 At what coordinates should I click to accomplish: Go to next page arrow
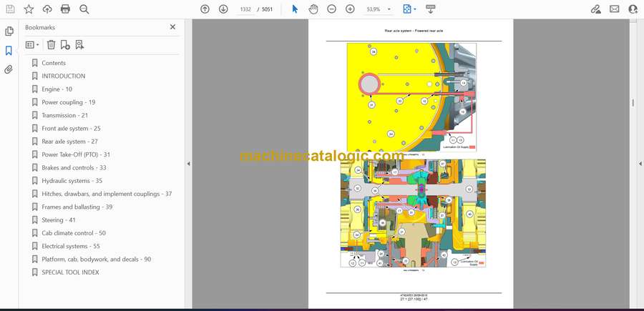(x=223, y=9)
